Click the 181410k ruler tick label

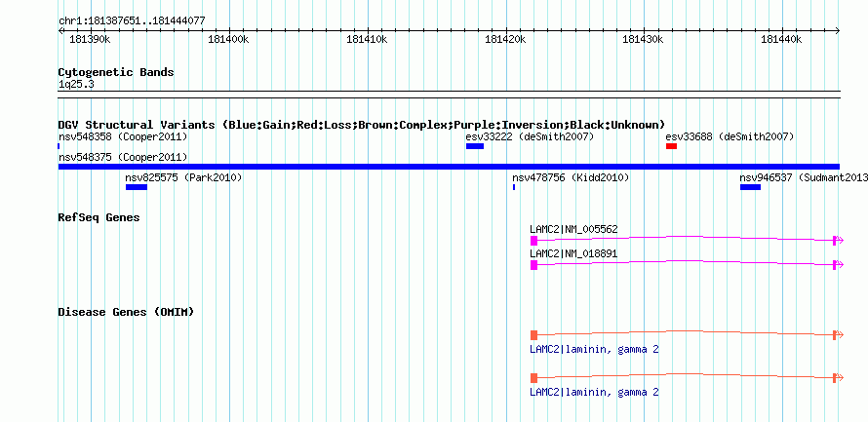click(367, 39)
